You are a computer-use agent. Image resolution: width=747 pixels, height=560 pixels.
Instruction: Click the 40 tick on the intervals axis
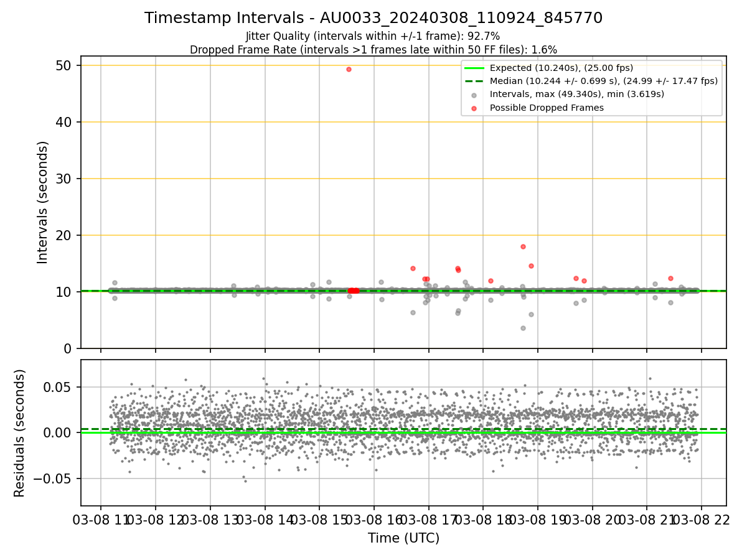(64, 122)
